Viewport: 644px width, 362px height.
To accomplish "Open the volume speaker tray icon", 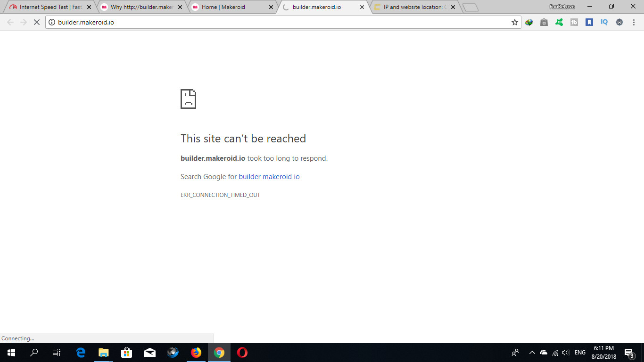I will tap(566, 353).
